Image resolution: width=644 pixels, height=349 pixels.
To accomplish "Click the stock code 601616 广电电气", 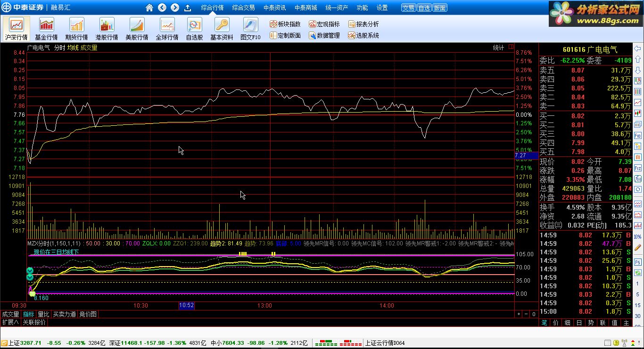I will pyautogui.click(x=590, y=50).
